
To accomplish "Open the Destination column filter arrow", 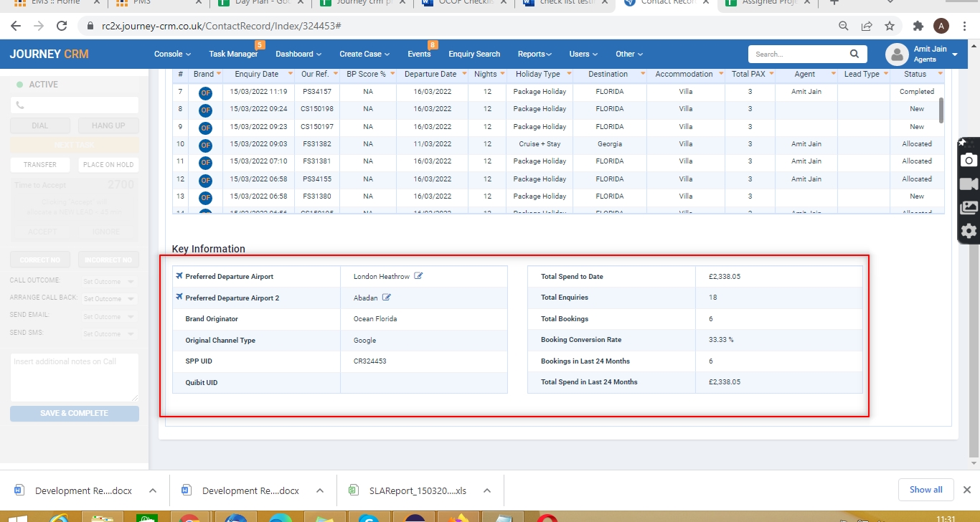I will coord(642,74).
